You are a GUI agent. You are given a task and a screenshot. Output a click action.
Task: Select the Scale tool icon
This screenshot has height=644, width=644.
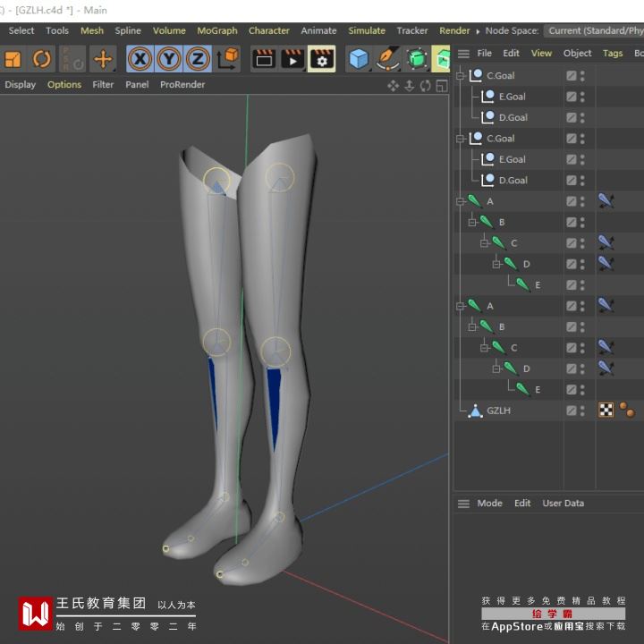click(x=13, y=59)
